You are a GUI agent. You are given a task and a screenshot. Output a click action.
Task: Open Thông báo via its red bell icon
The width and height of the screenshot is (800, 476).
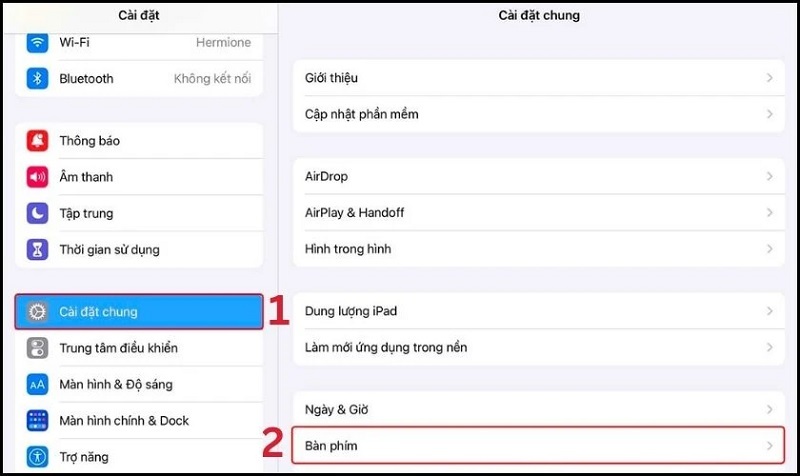[37, 141]
